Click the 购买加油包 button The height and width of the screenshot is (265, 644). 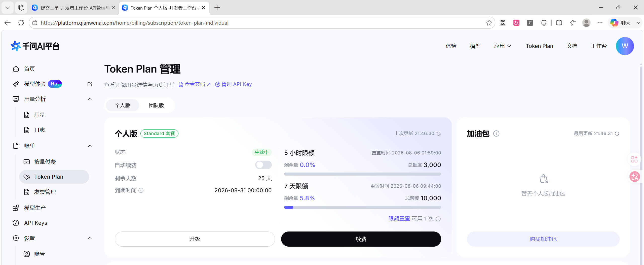(x=543, y=239)
